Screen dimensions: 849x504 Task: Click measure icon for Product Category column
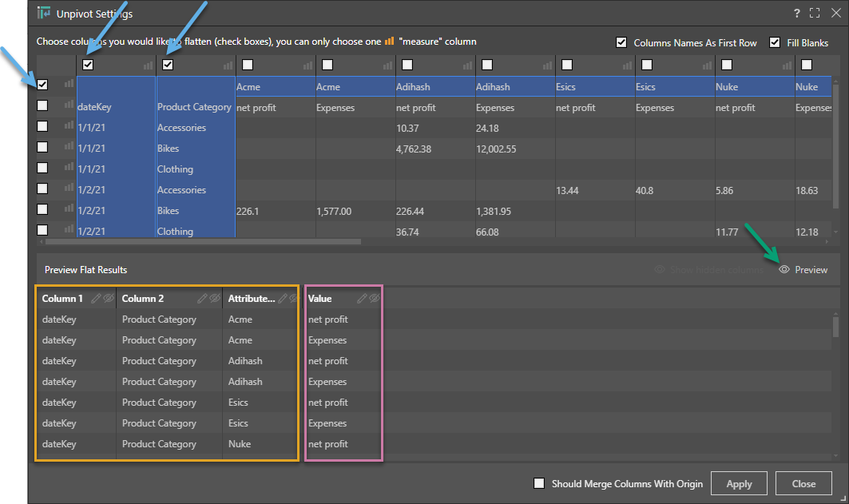click(x=228, y=65)
